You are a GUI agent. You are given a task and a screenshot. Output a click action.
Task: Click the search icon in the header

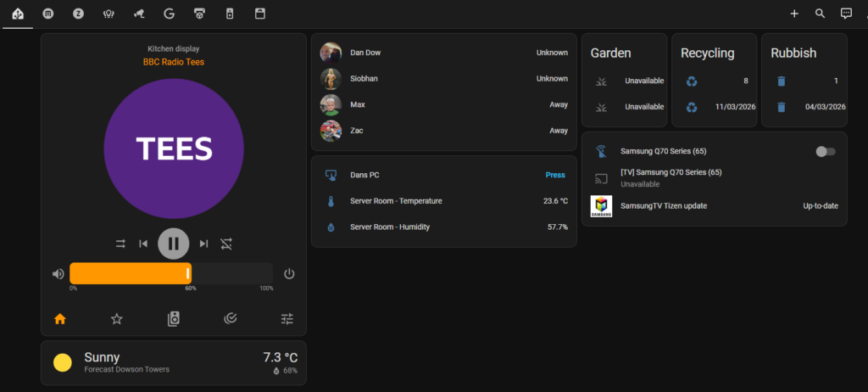point(820,14)
